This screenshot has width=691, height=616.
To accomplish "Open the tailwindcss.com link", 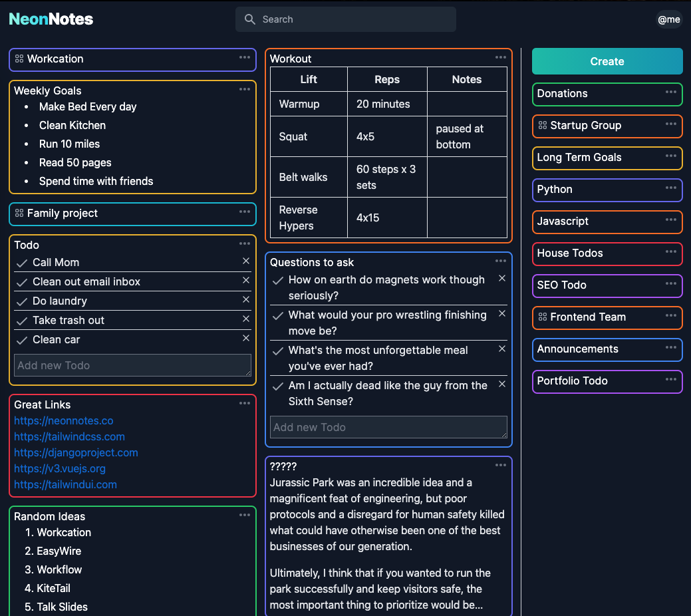I will point(69,437).
